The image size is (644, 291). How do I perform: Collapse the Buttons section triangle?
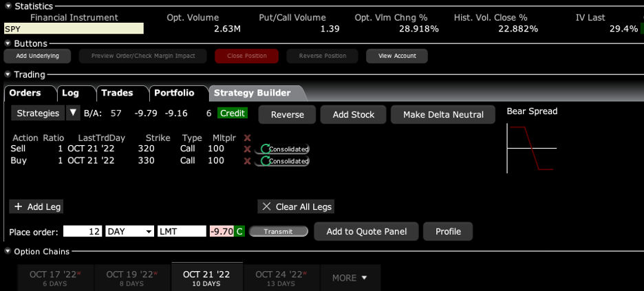(8, 43)
